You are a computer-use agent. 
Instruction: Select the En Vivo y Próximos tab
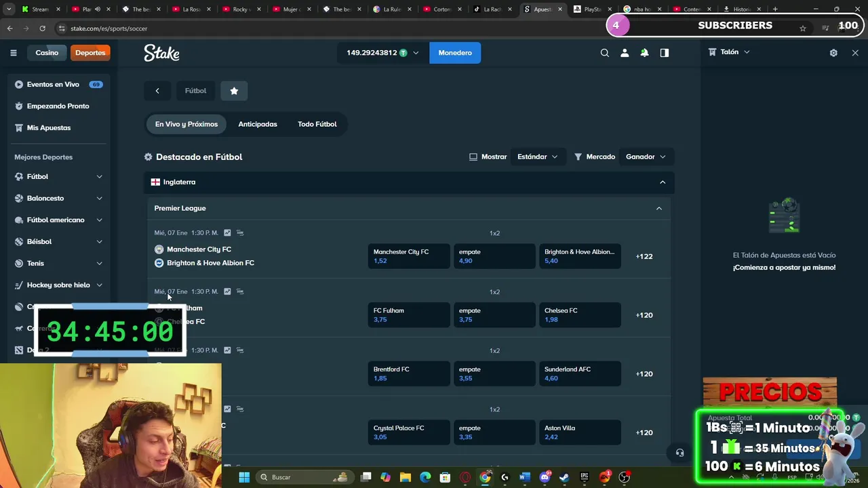pyautogui.click(x=186, y=124)
